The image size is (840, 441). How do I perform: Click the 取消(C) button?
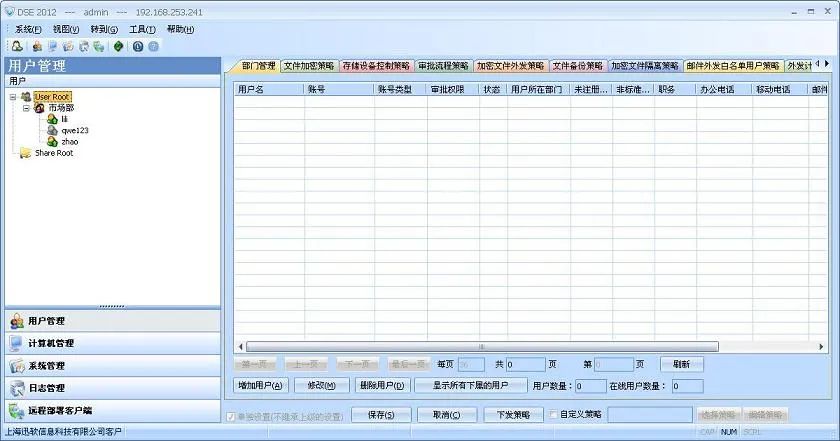(447, 415)
